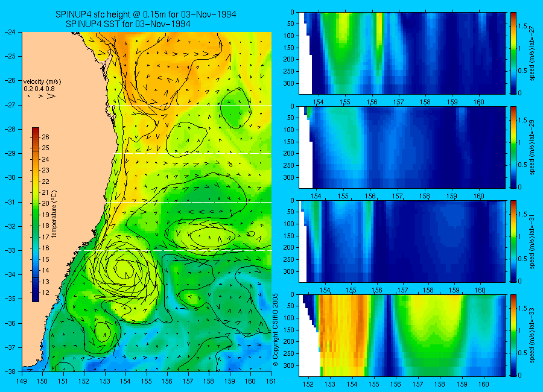Click the speed colour bar for lat=-33

tap(513, 335)
